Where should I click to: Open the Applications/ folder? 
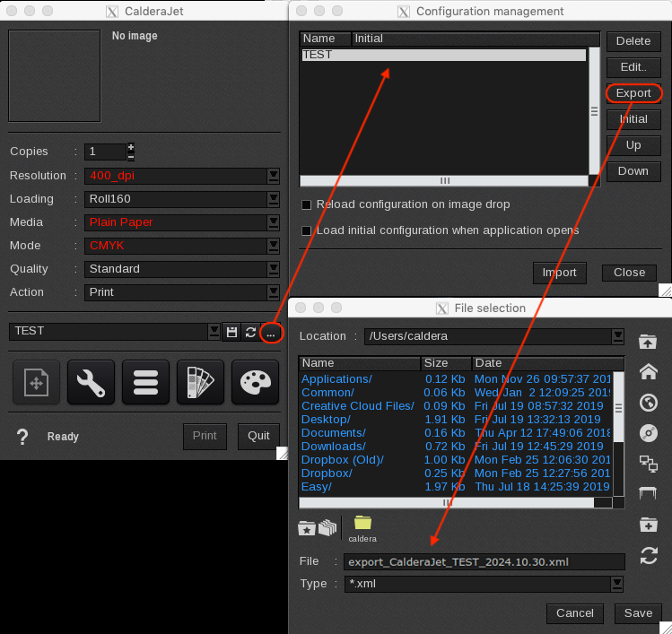pyautogui.click(x=336, y=379)
